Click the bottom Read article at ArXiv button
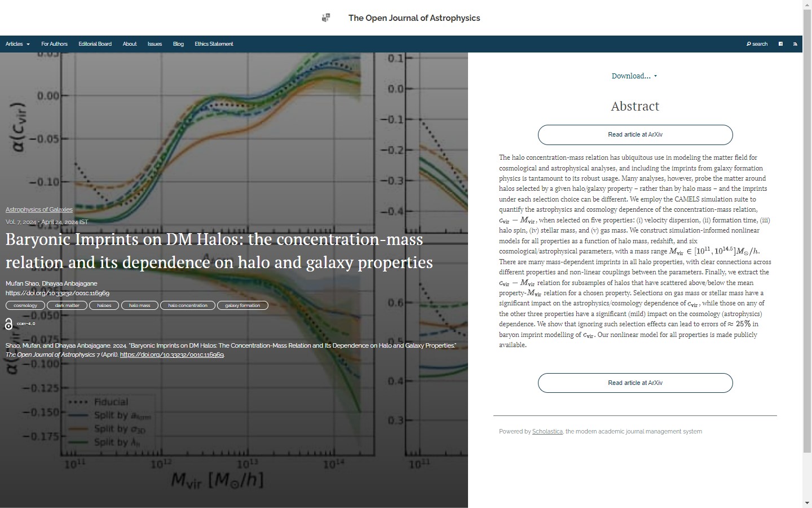Viewport: 812px width, 508px height. [635, 383]
